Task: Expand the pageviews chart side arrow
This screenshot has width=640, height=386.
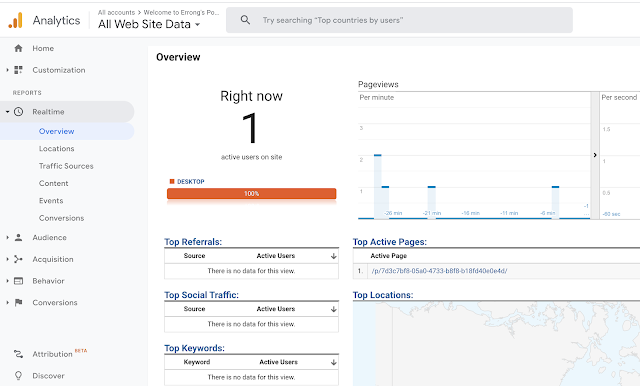Action: coord(595,155)
